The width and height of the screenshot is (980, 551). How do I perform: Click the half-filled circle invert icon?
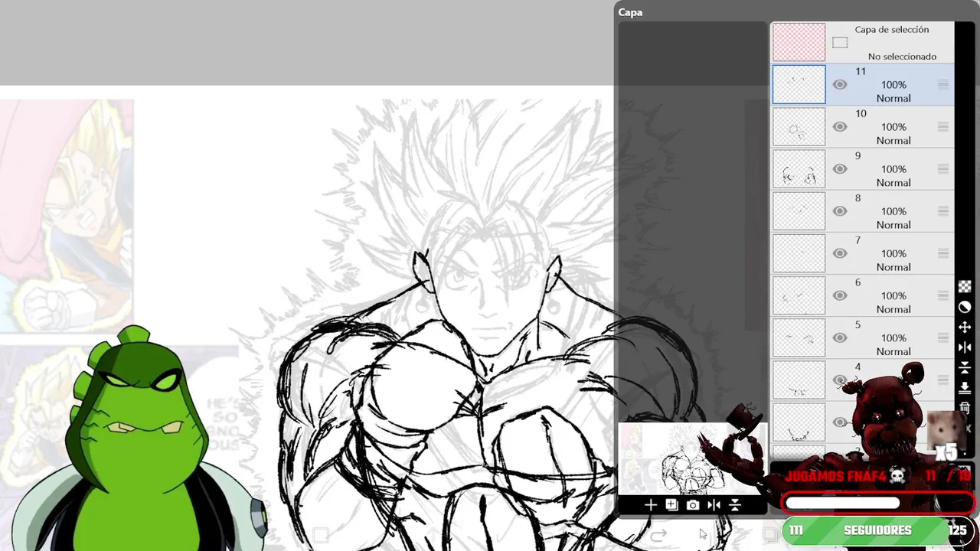coord(965,307)
